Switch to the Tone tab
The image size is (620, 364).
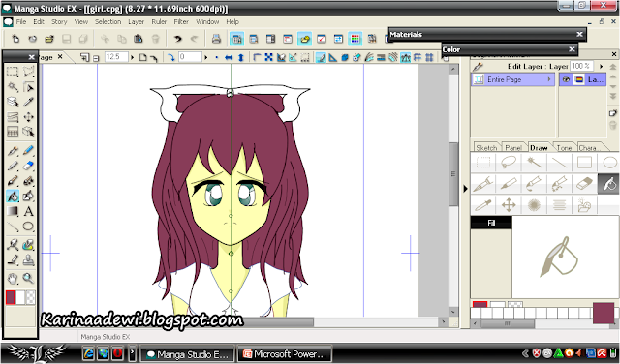pos(564,147)
